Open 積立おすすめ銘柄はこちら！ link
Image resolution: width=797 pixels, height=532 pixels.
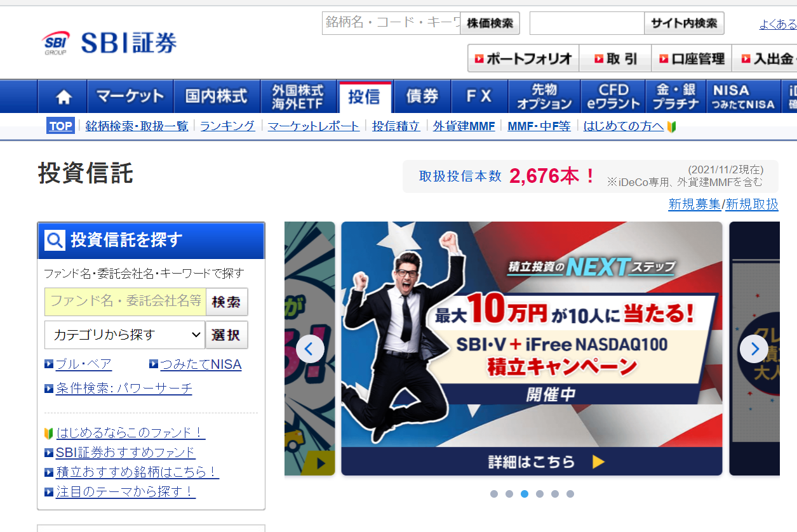coord(137,472)
